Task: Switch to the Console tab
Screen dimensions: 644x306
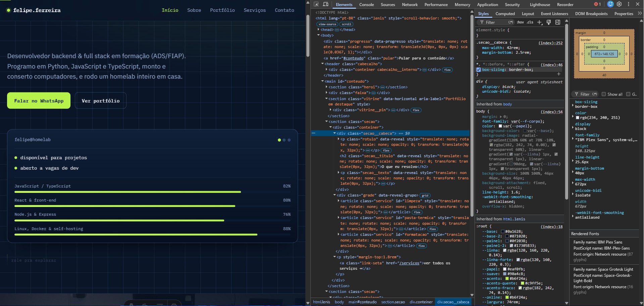Action: coord(366,5)
